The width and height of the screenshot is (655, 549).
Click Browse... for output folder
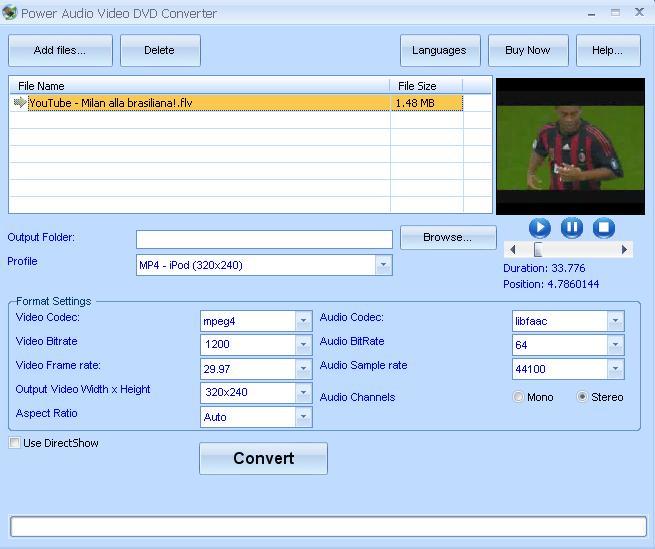pos(448,237)
